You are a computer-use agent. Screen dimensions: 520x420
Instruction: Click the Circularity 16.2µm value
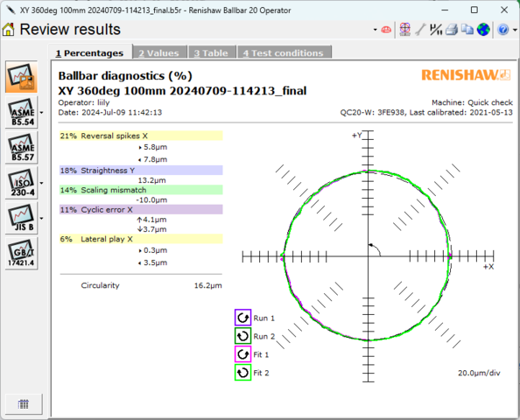point(208,285)
